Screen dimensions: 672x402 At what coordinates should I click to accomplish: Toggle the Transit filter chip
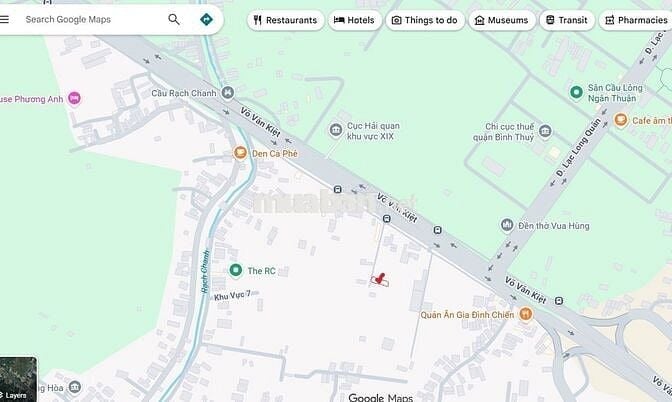pyautogui.click(x=566, y=20)
